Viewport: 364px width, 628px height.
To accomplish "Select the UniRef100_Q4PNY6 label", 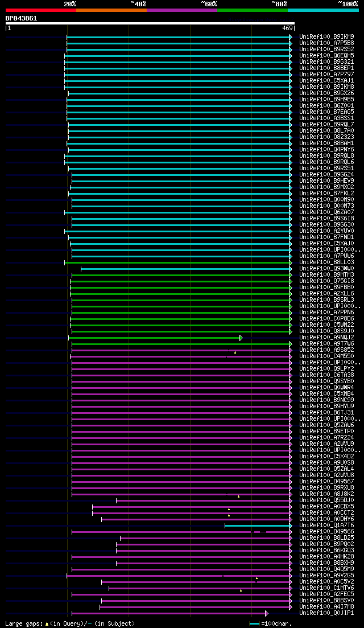I will [x=326, y=150].
